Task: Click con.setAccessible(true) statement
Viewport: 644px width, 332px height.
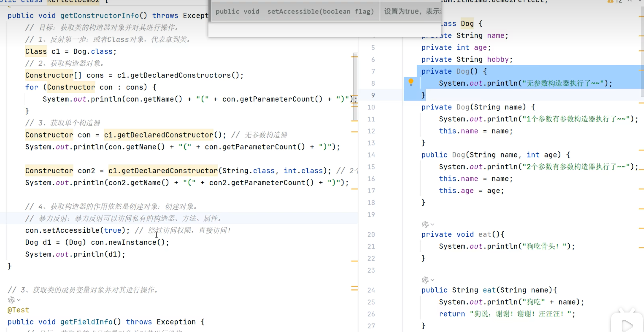Action: pyautogui.click(x=77, y=231)
